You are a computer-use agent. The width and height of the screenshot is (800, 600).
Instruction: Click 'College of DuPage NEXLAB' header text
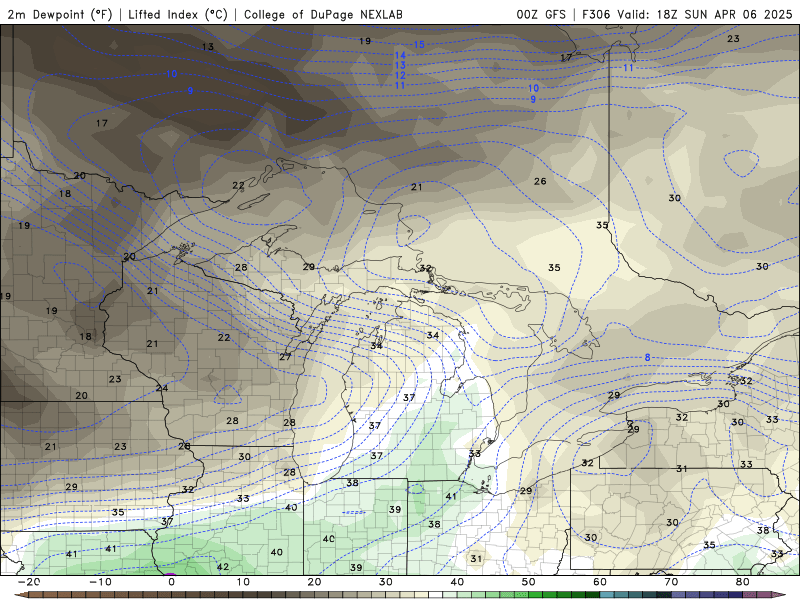[x=323, y=14]
